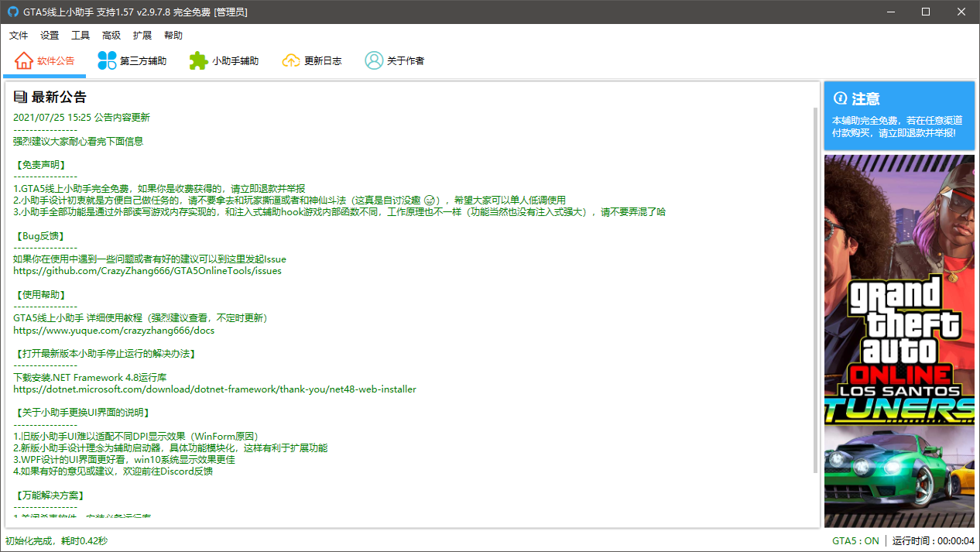The width and height of the screenshot is (980, 552).
Task: Click the 最新公告 heading
Action: pos(59,98)
